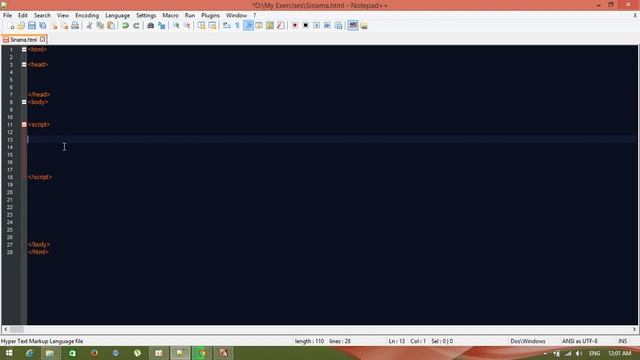Zoom in using the toolbar magnifier icon
Screen dimensions: 640x360
coord(176,26)
